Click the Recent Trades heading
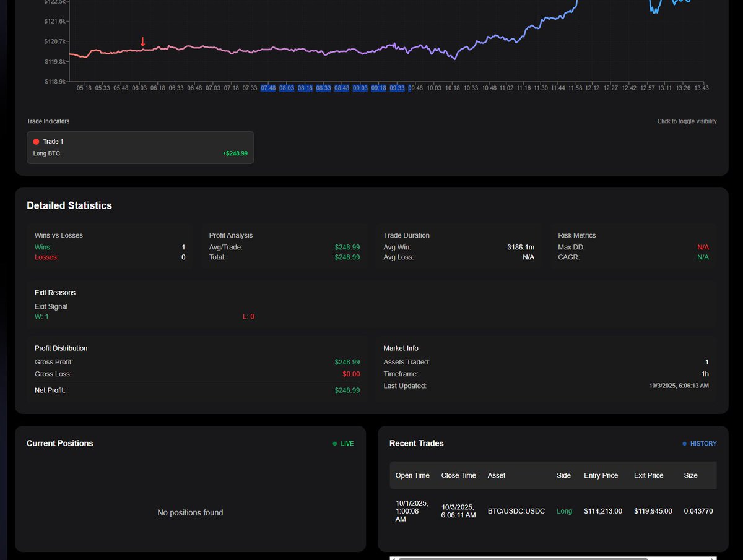 point(417,444)
